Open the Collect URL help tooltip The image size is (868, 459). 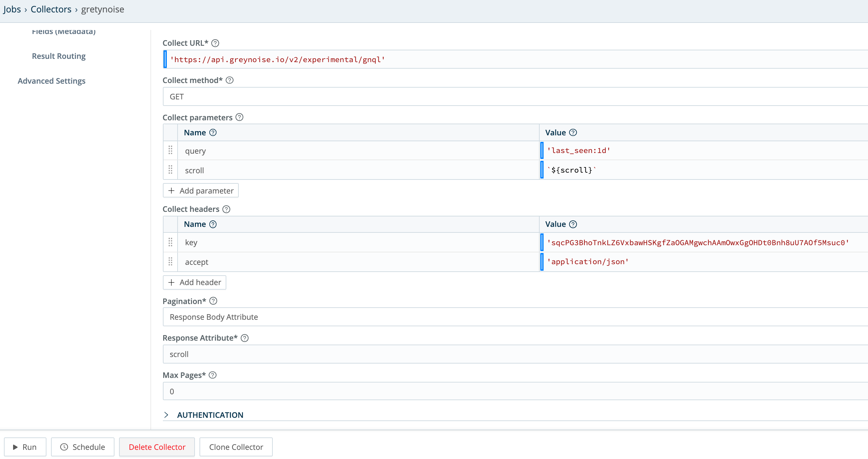pyautogui.click(x=216, y=43)
